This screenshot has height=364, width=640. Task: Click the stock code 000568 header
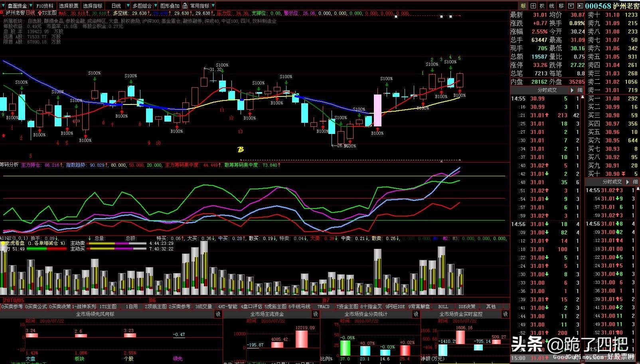tap(598, 6)
